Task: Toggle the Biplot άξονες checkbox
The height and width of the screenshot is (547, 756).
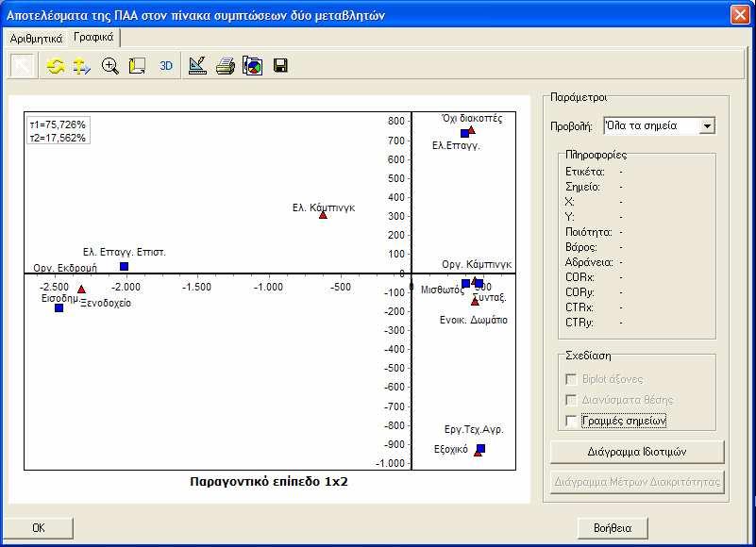Action: pos(571,379)
